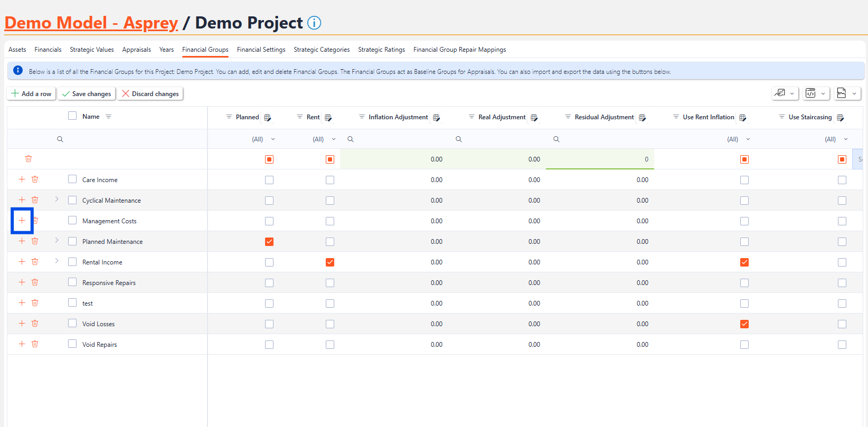Add a child row under test
The width and height of the screenshot is (868, 427).
(22, 303)
